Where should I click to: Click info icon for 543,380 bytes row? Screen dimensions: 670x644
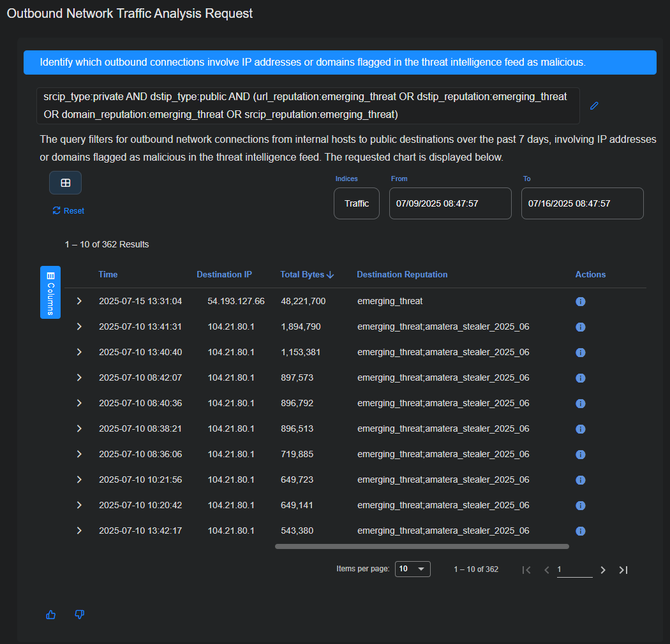(581, 531)
